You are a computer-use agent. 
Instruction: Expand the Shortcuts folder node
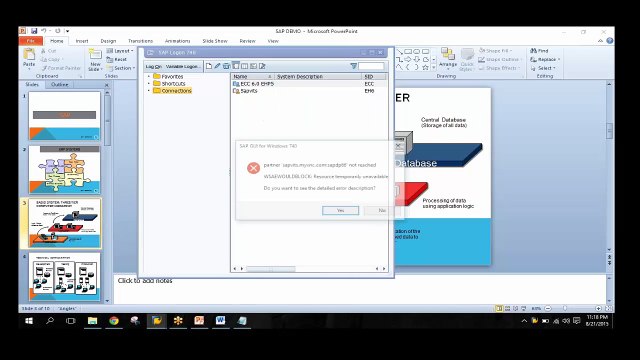pos(149,83)
